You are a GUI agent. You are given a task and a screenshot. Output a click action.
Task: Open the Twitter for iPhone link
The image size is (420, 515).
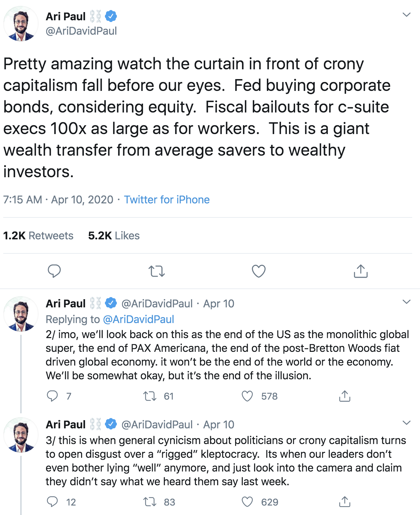pyautogui.click(x=166, y=199)
